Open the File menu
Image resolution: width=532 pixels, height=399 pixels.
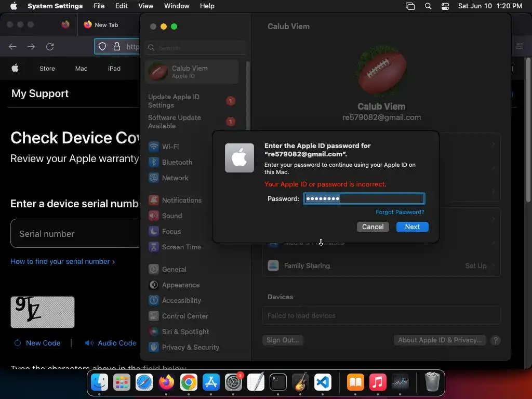click(99, 6)
